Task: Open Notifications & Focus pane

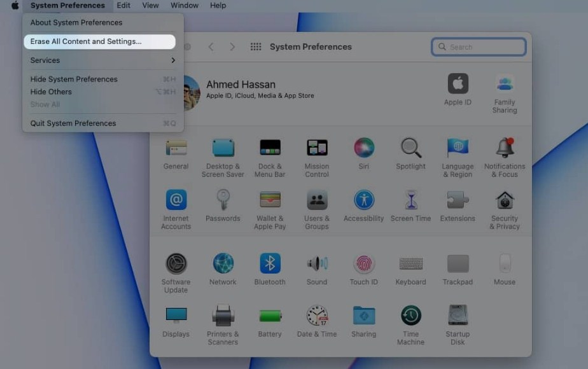Action: [x=505, y=158]
